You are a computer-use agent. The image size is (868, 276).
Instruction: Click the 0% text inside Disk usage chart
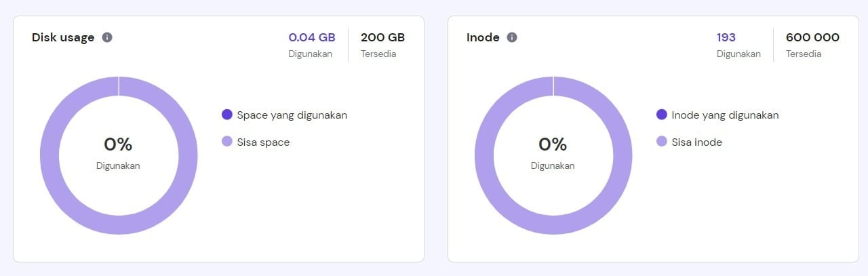click(x=118, y=144)
